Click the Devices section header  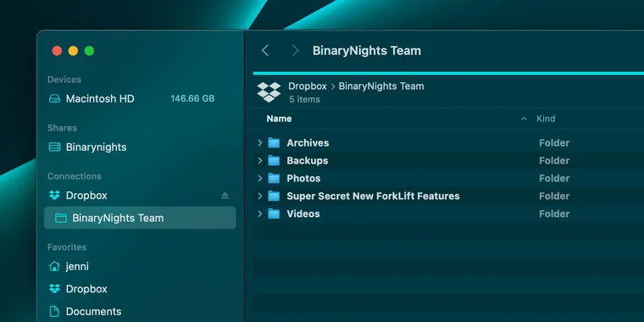[x=64, y=80]
